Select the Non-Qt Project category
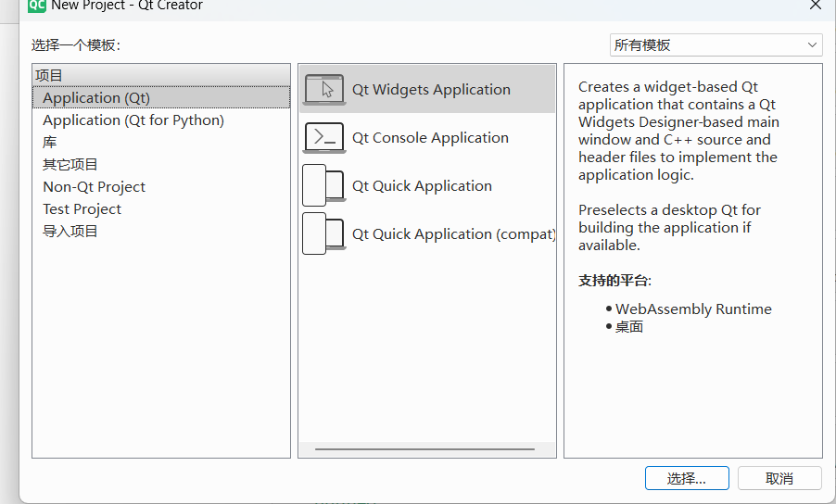 pos(161,187)
